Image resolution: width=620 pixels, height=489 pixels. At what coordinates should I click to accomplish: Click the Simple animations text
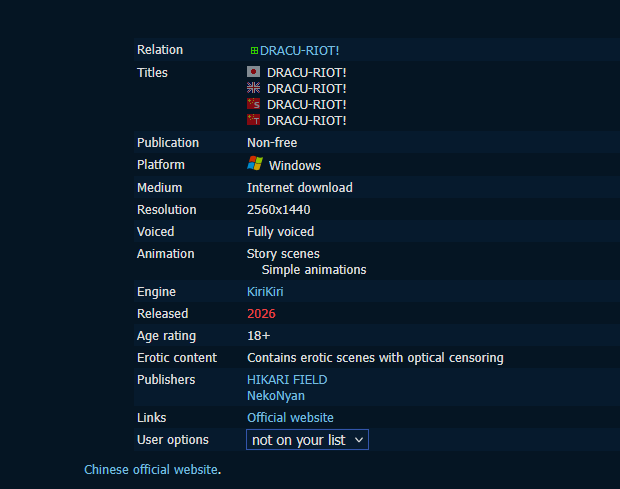pyautogui.click(x=314, y=270)
